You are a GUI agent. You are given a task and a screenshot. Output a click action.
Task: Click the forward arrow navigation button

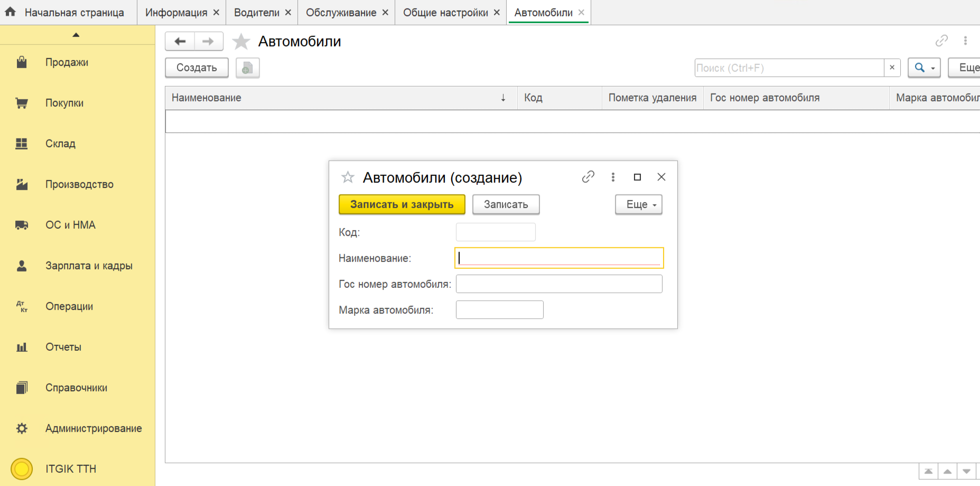(208, 41)
